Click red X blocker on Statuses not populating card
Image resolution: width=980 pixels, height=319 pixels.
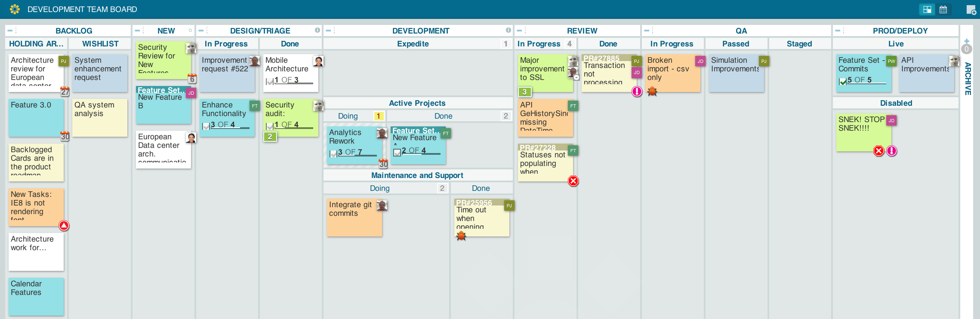(x=573, y=181)
